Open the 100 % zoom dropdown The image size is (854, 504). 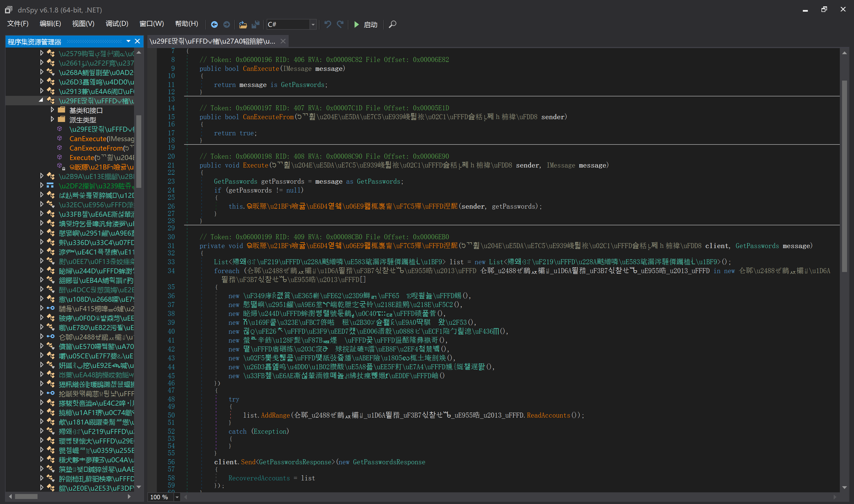click(177, 497)
